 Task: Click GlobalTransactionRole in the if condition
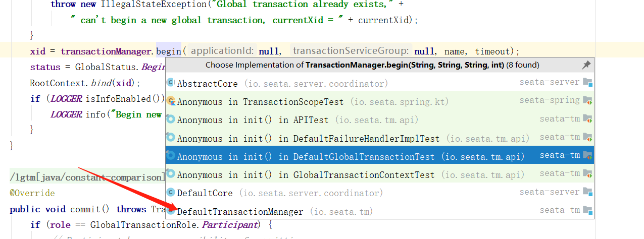143,224
